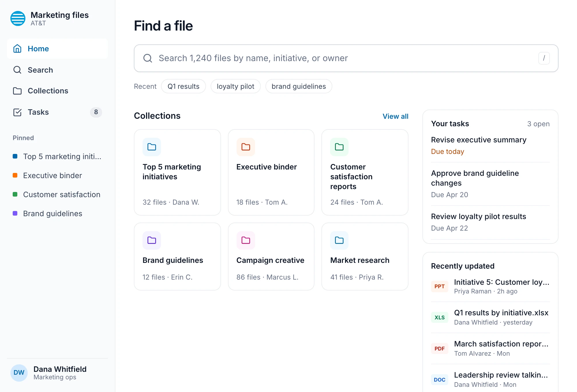Open the orange Executive binder folder icon
This screenshot has width=577, height=392.
tap(246, 147)
